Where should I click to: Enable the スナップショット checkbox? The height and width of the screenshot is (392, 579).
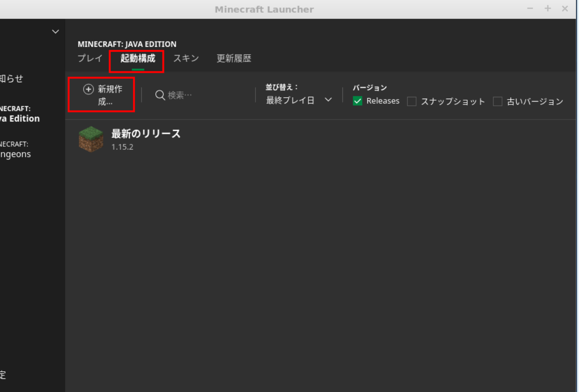tap(412, 102)
